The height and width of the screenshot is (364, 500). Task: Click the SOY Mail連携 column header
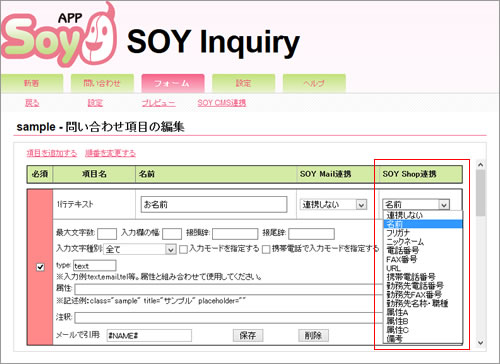coord(338,174)
